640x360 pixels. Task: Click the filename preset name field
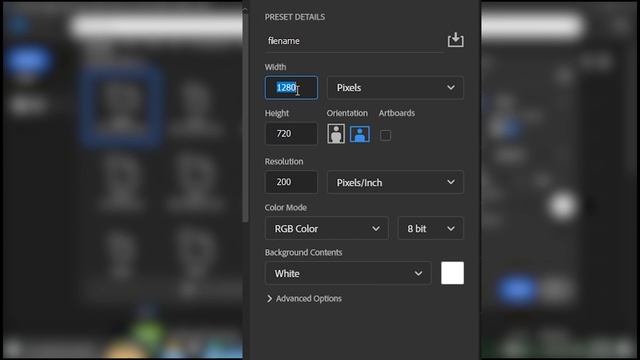tap(353, 41)
